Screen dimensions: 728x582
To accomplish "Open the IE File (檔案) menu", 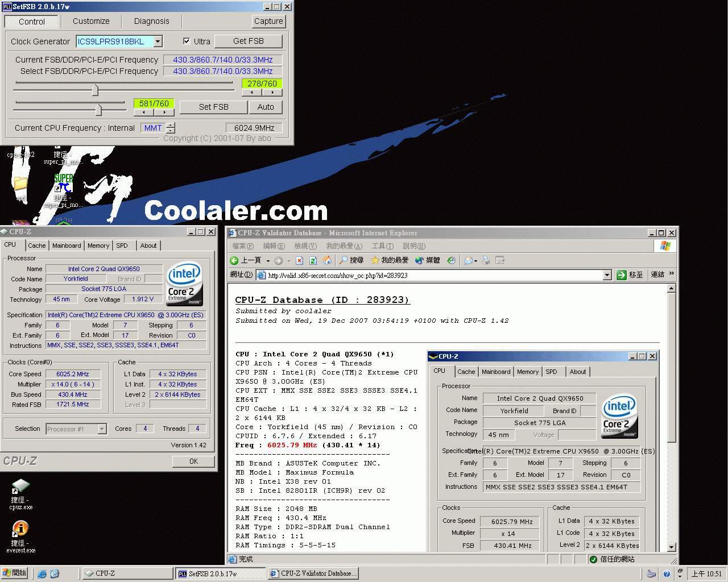I will pos(243,246).
